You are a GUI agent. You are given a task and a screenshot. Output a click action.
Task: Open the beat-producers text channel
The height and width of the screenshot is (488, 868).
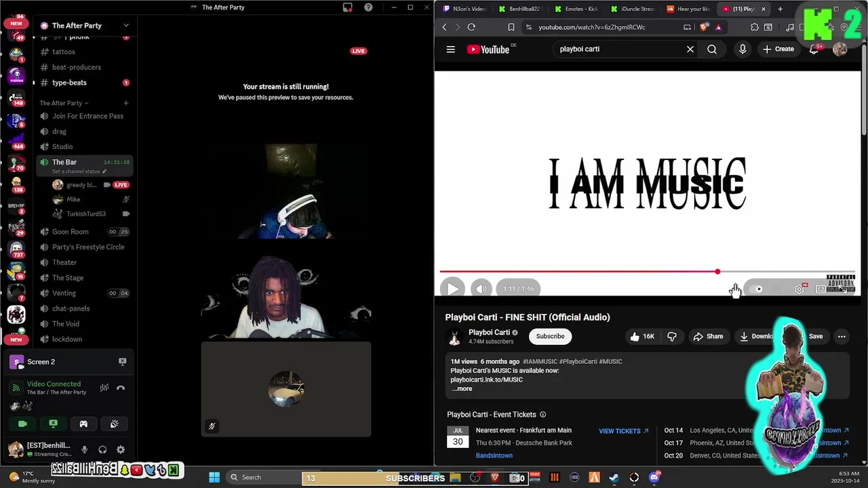click(x=76, y=67)
